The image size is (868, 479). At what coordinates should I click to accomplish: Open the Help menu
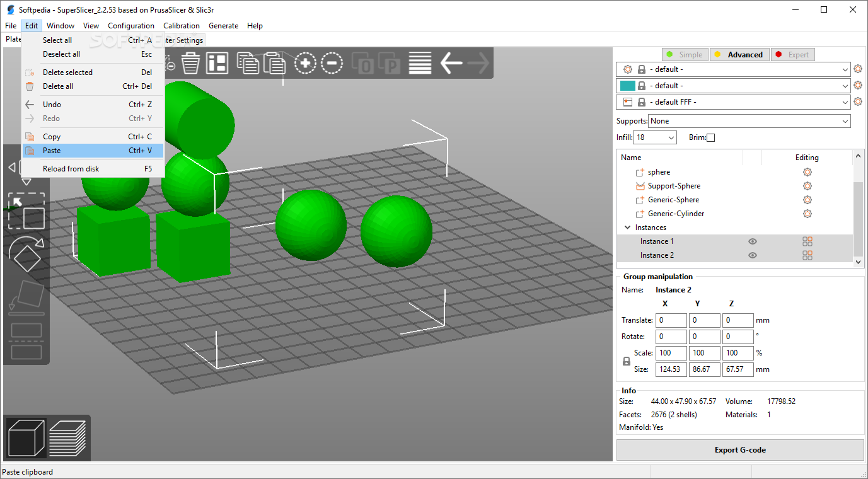click(x=255, y=26)
